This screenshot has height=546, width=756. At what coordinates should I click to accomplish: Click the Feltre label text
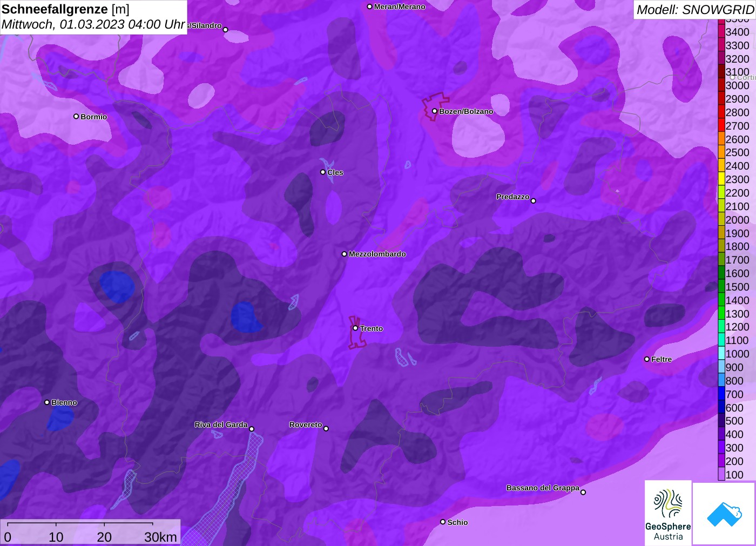(x=661, y=359)
